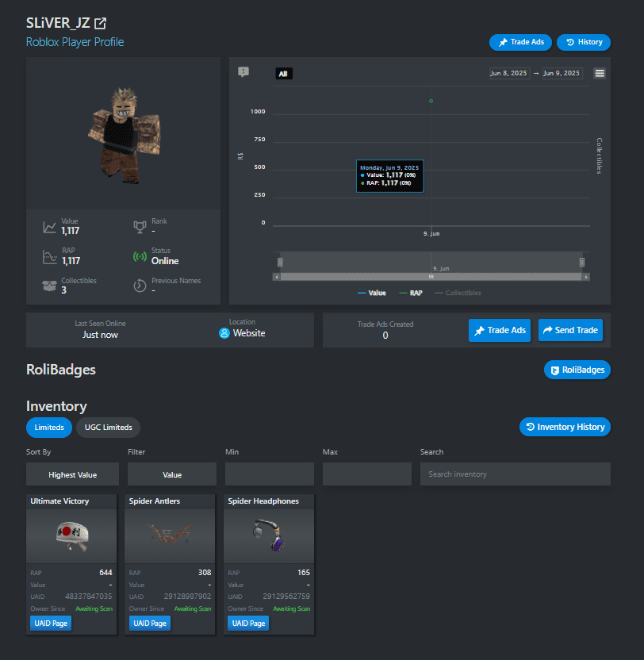Click UAID 29129562759 text
The width and height of the screenshot is (644, 660).
(286, 597)
